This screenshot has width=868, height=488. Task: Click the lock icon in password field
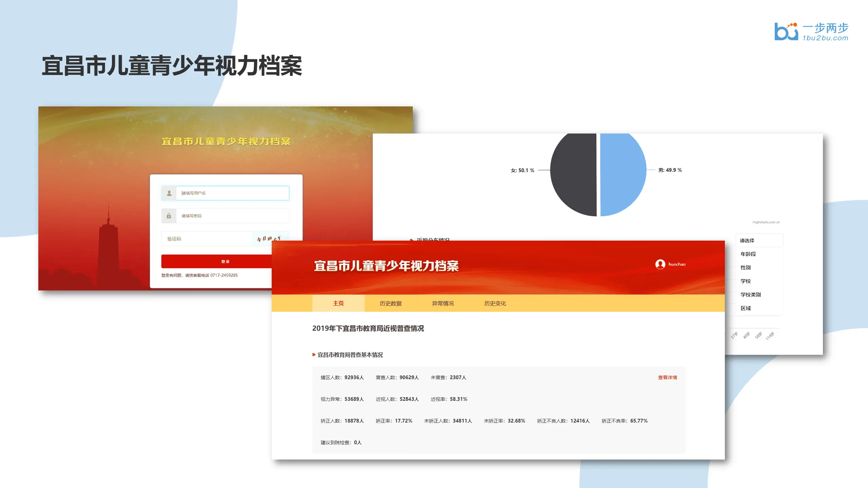coord(169,216)
